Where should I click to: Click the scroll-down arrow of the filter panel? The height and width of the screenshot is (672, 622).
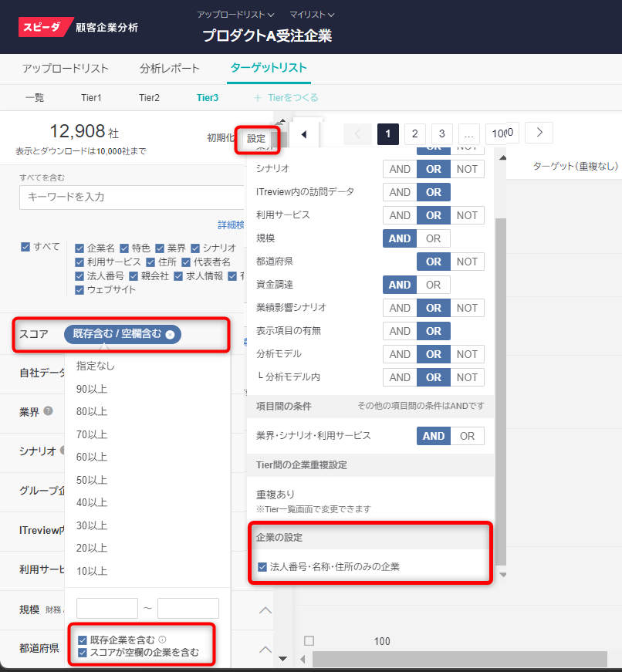(x=282, y=659)
